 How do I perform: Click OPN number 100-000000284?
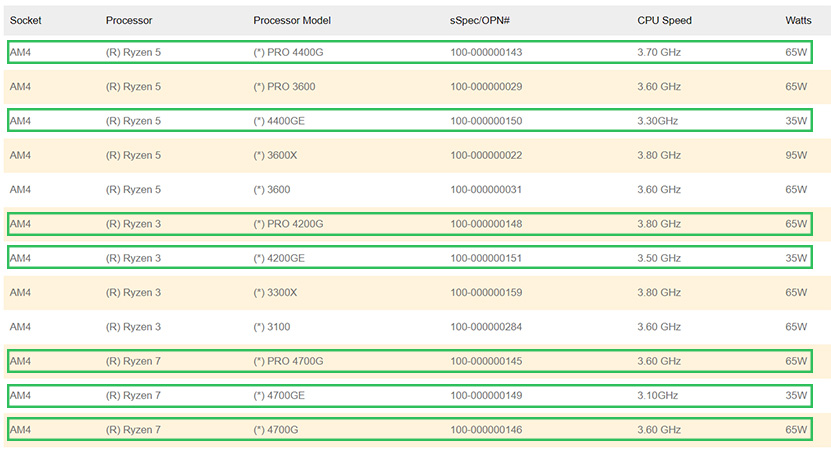coord(486,327)
